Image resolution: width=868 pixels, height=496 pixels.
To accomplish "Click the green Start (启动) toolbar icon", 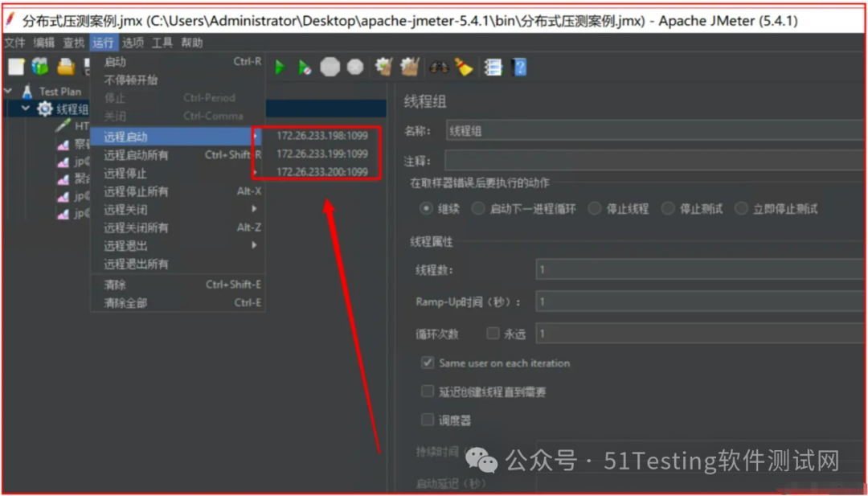I will [x=280, y=67].
